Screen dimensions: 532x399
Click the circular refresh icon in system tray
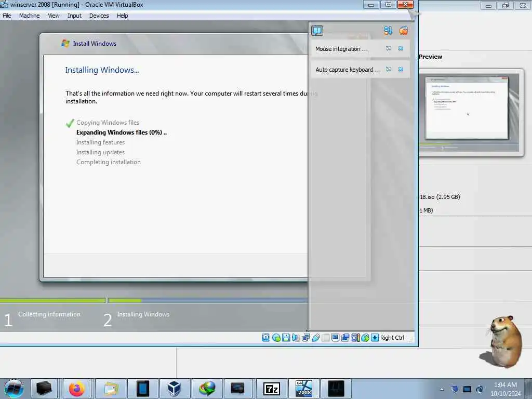[480, 389]
